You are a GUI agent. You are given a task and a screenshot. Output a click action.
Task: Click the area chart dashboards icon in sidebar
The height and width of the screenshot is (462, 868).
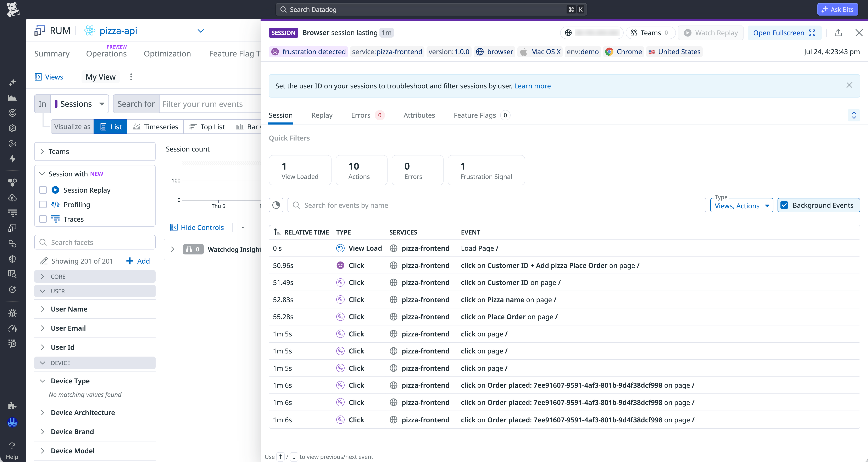(12, 98)
